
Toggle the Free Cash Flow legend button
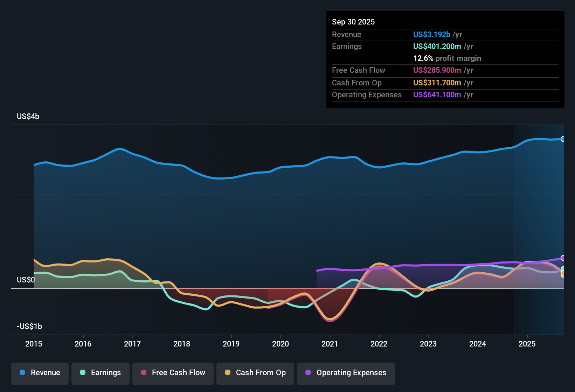pyautogui.click(x=173, y=373)
